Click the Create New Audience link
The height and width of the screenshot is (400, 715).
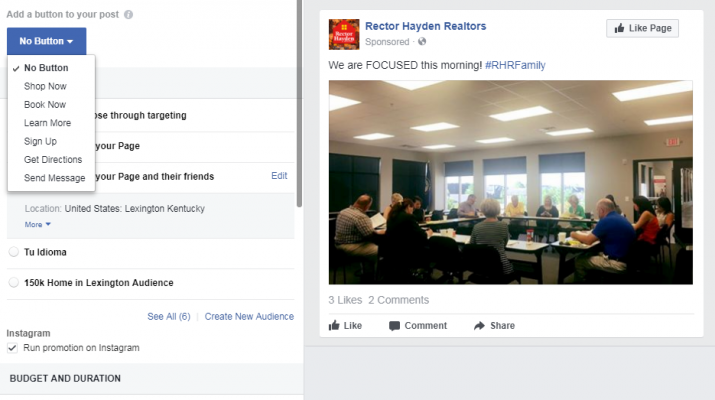coord(249,317)
